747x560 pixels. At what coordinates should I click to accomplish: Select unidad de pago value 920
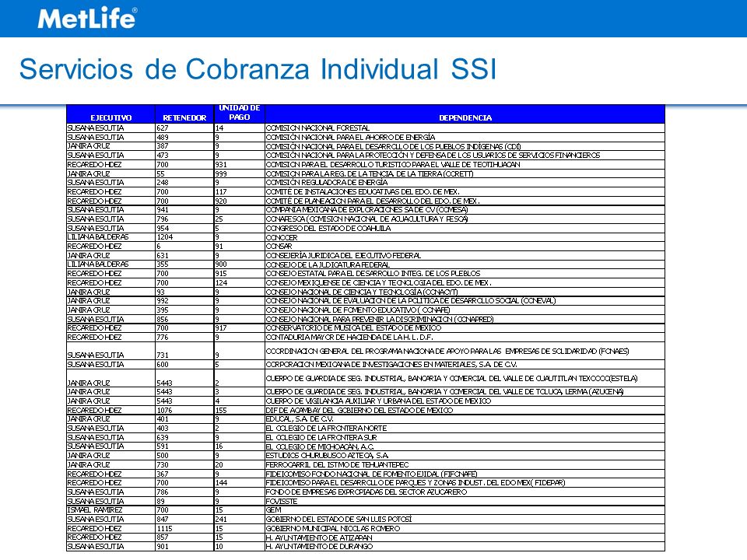(x=221, y=201)
